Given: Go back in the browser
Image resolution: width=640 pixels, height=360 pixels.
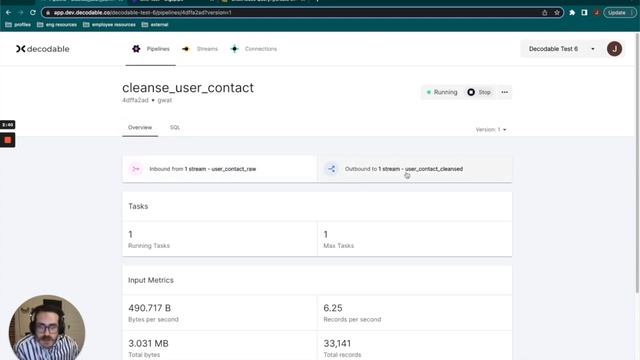Looking at the screenshot, I should (x=9, y=13).
